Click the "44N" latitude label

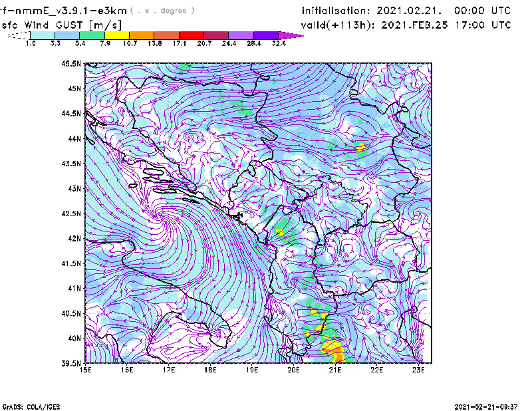(74, 138)
